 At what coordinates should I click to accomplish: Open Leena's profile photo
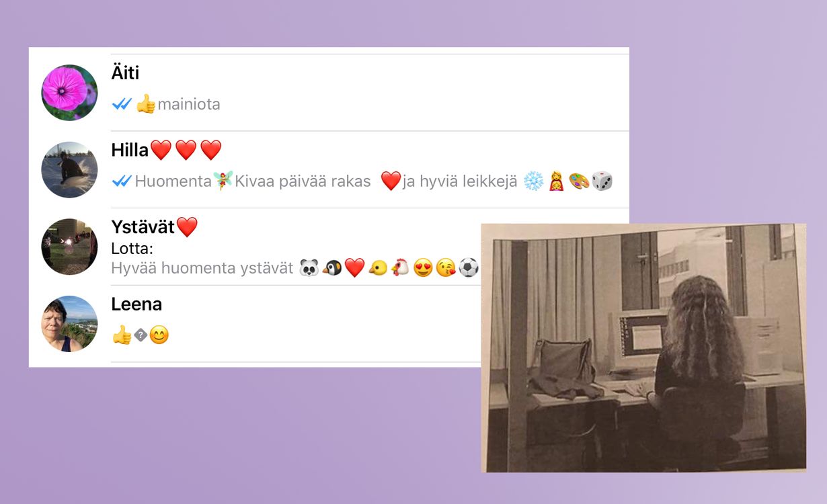tap(69, 324)
